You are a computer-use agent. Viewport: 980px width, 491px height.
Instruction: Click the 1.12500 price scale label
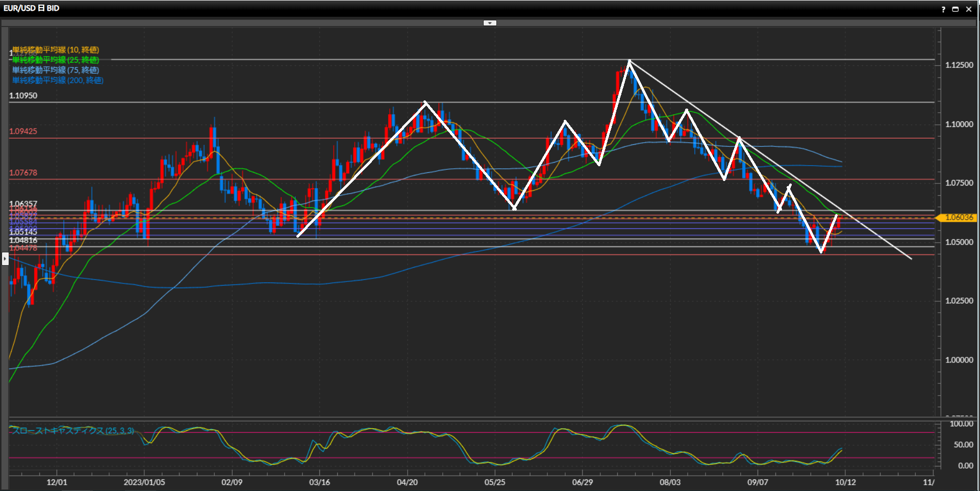coord(959,65)
